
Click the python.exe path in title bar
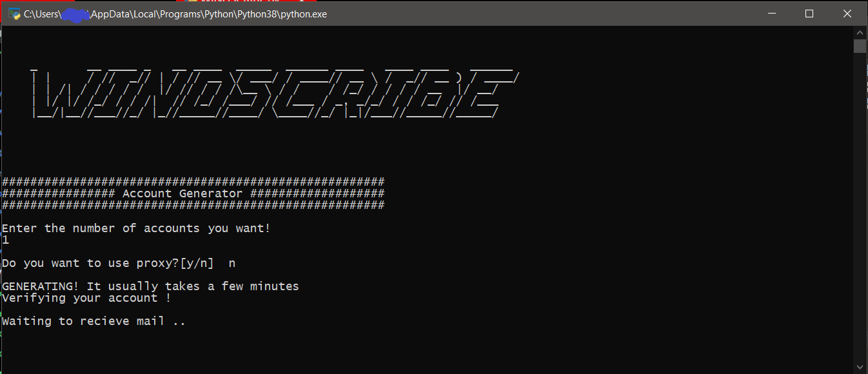point(175,14)
